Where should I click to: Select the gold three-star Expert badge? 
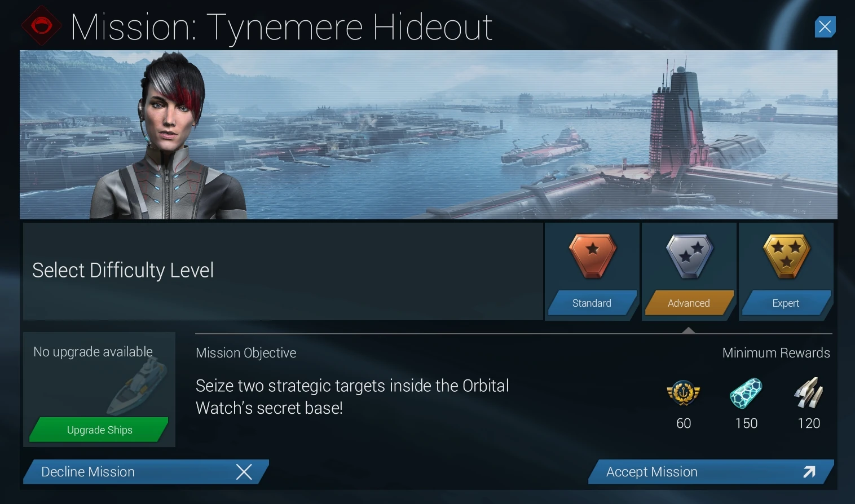[786, 256]
